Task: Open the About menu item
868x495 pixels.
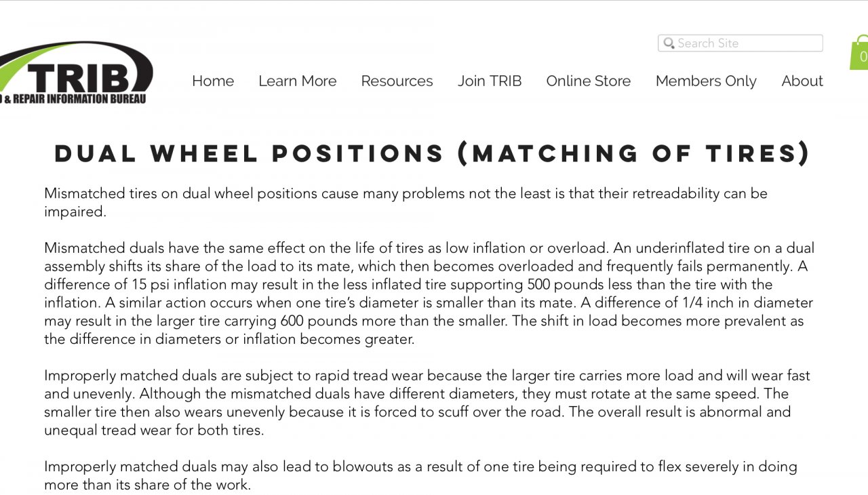Action: point(802,81)
